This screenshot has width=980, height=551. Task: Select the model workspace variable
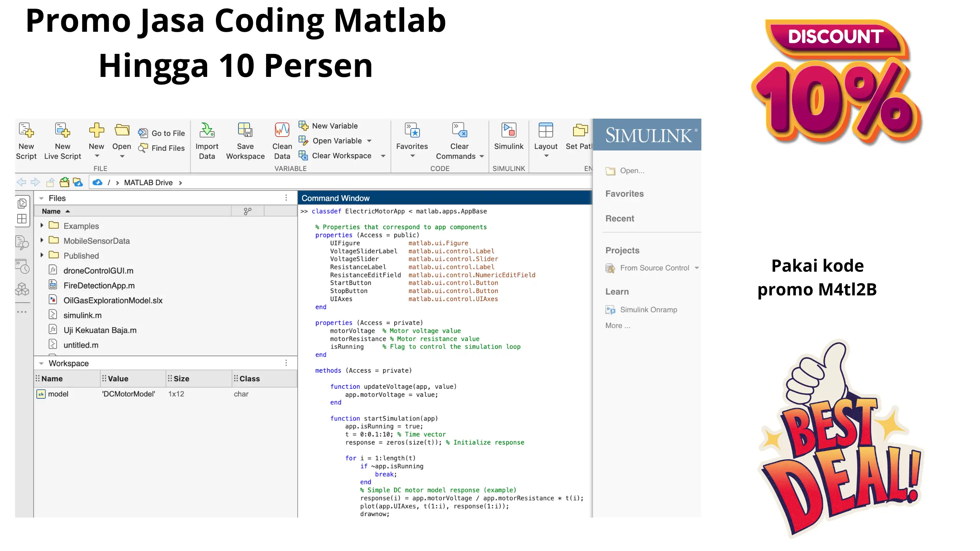(x=165, y=394)
